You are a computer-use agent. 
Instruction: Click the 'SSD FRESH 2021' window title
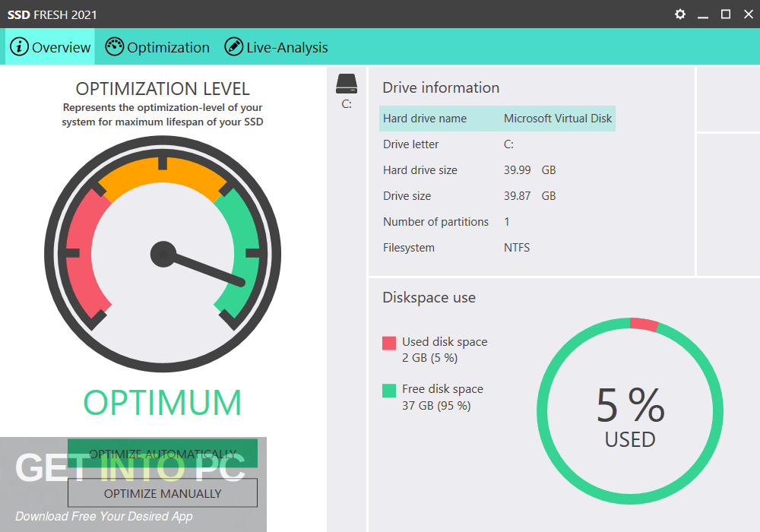tap(52, 15)
